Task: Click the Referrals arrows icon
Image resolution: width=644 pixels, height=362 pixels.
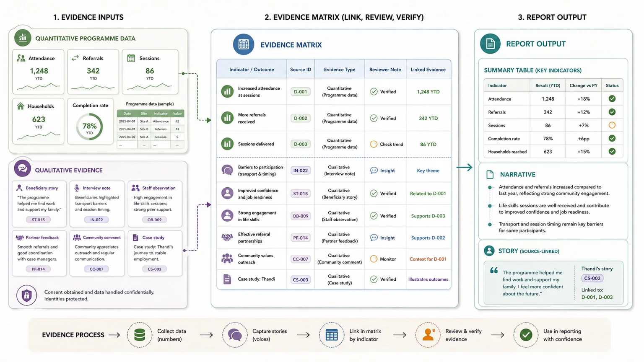Action: coord(75,58)
